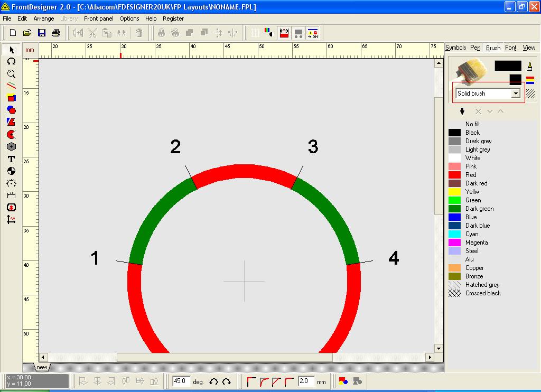Choose the magnifier zoom tool
The image size is (541, 392).
coord(11,73)
